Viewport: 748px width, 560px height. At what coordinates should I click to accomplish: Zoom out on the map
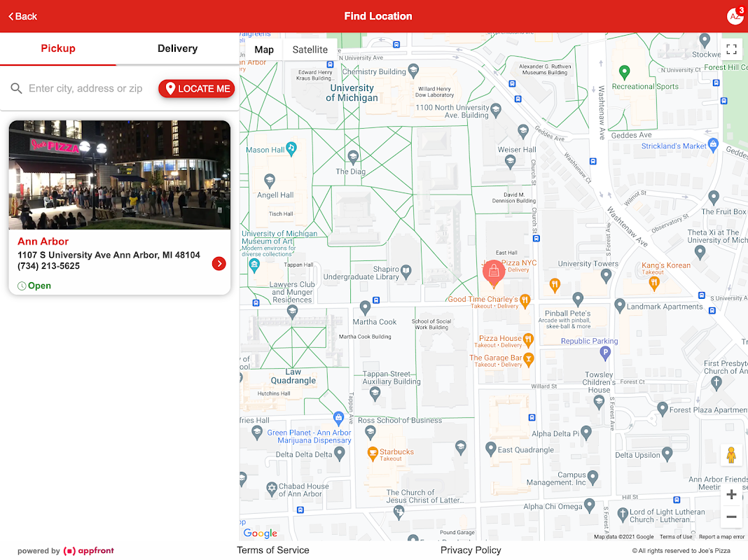point(731,517)
